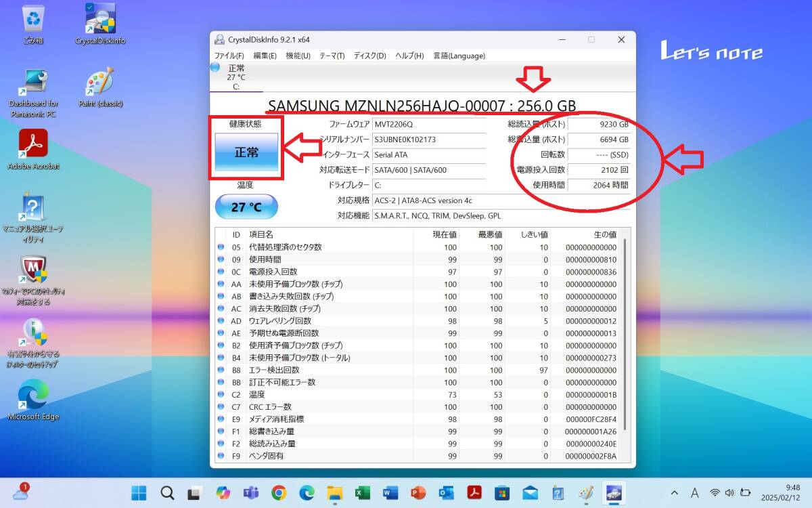The height and width of the screenshot is (508, 812).
Task: Open the Mail app from the taskbar
Action: [530, 493]
